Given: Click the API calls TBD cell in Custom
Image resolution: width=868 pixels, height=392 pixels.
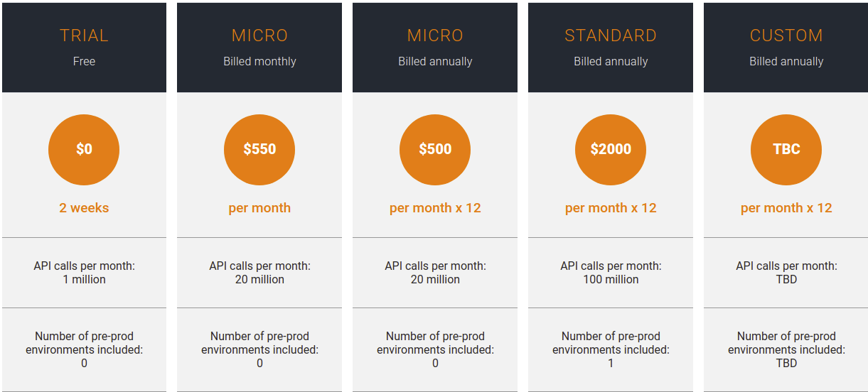Looking at the screenshot, I should [x=786, y=273].
